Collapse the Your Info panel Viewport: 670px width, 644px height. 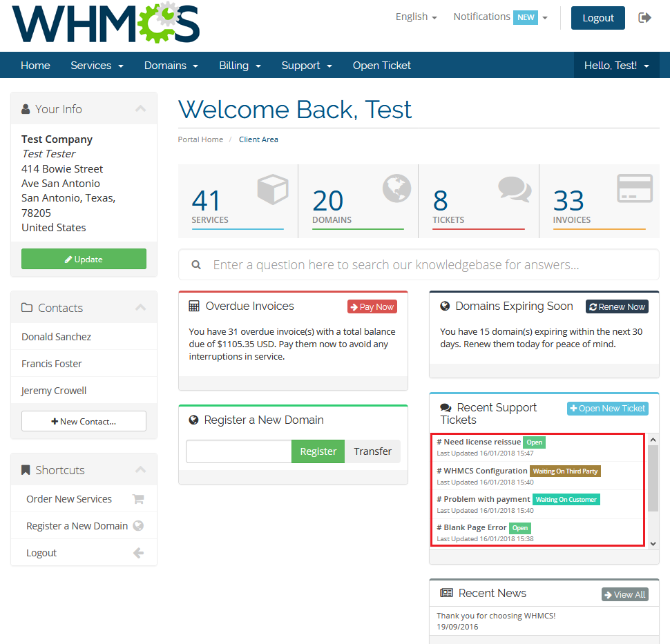coord(141,108)
